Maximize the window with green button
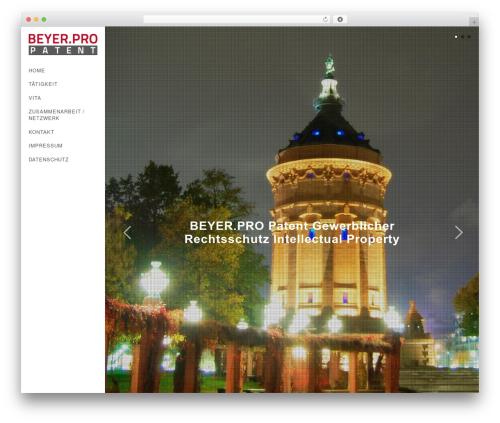 pyautogui.click(x=44, y=20)
